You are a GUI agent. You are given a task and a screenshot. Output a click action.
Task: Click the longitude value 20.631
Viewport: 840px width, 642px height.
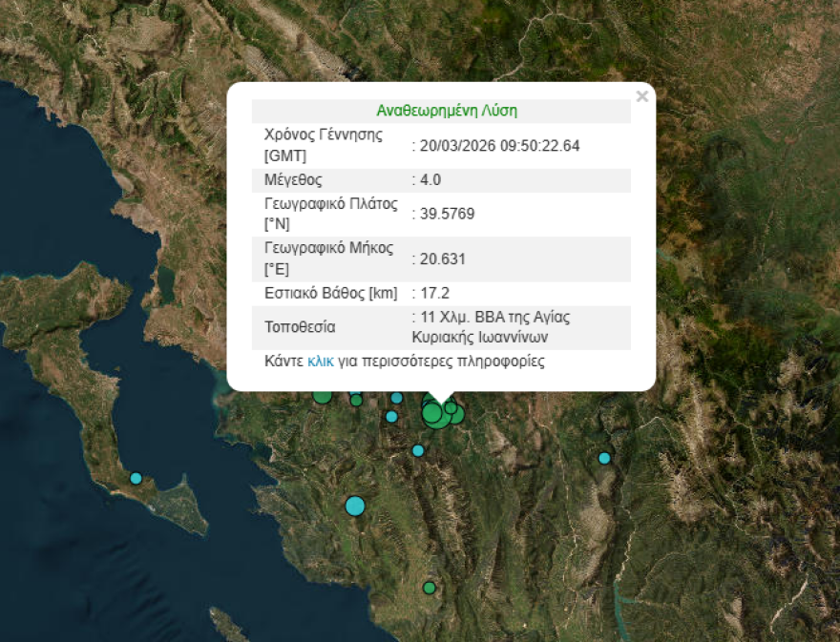point(437,259)
